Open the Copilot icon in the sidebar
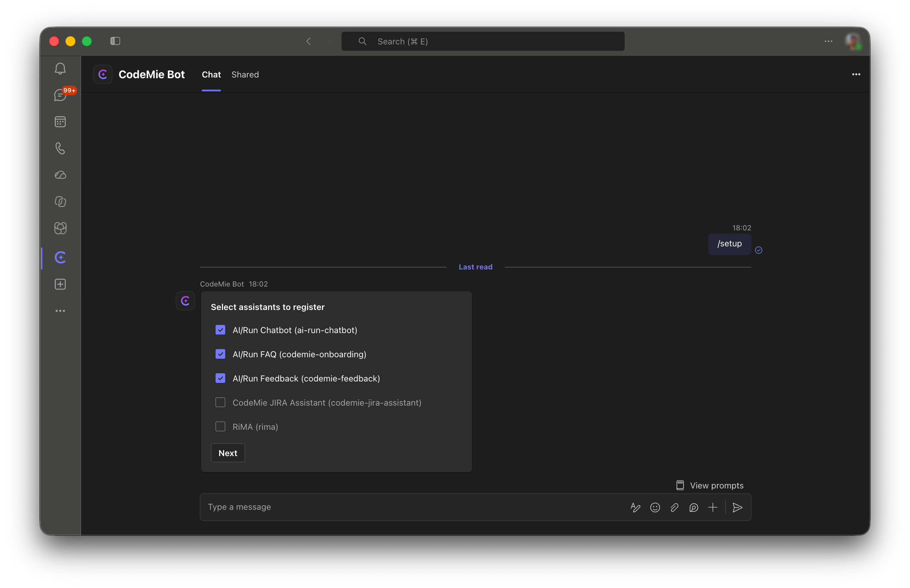This screenshot has height=588, width=910. point(60,201)
